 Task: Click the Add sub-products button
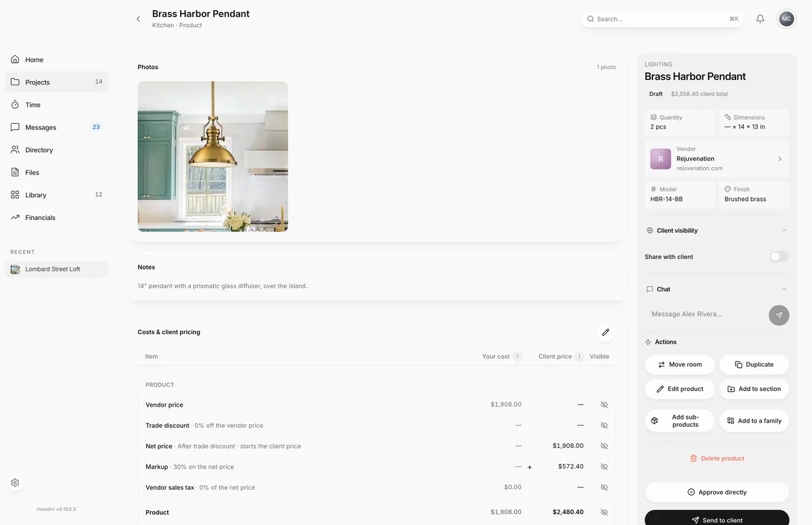[x=679, y=421]
